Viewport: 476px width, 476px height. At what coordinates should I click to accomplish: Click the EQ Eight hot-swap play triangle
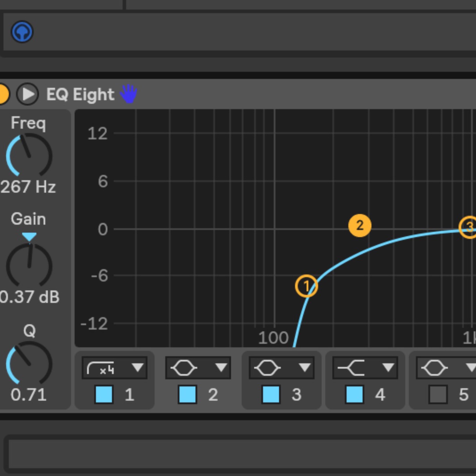[28, 94]
